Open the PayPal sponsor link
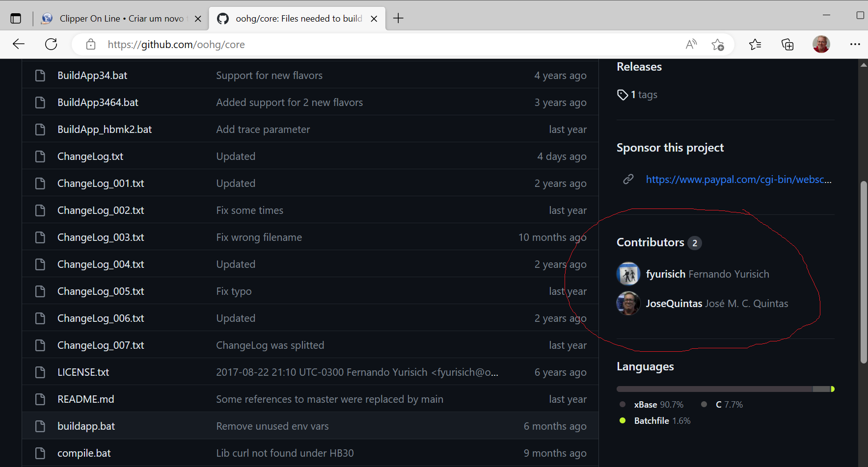 click(x=739, y=180)
